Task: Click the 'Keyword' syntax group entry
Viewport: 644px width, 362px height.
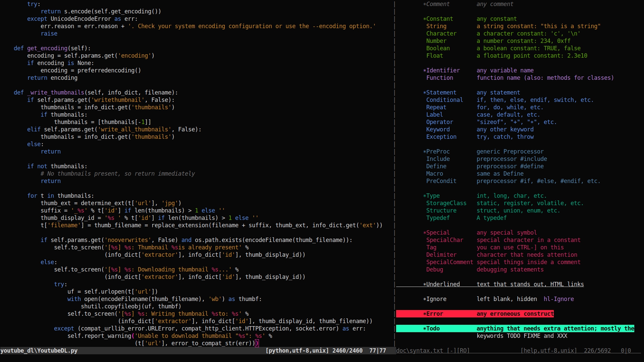Action: coord(438,129)
